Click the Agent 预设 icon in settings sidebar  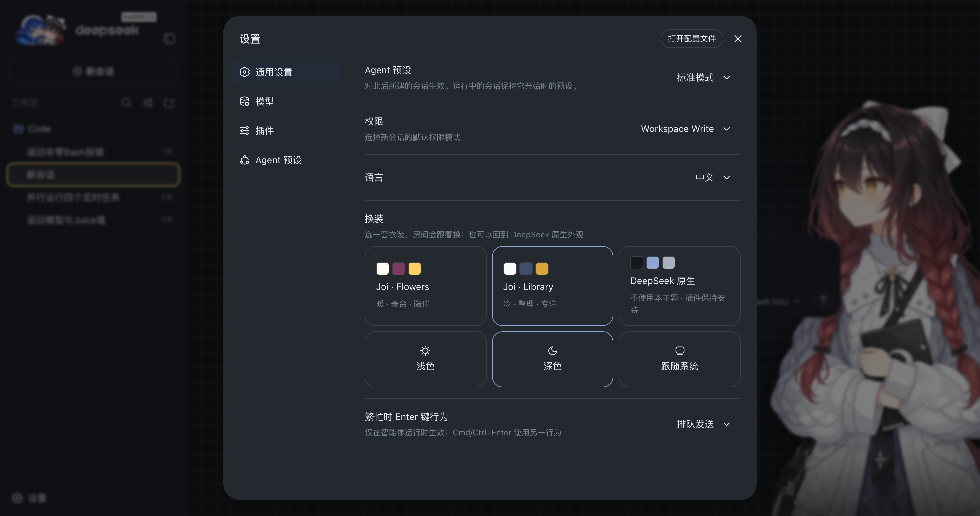tap(244, 160)
